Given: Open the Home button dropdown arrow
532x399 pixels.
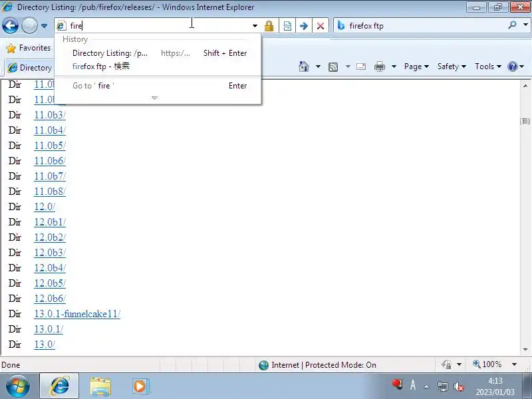Looking at the screenshot, I should tap(318, 66).
